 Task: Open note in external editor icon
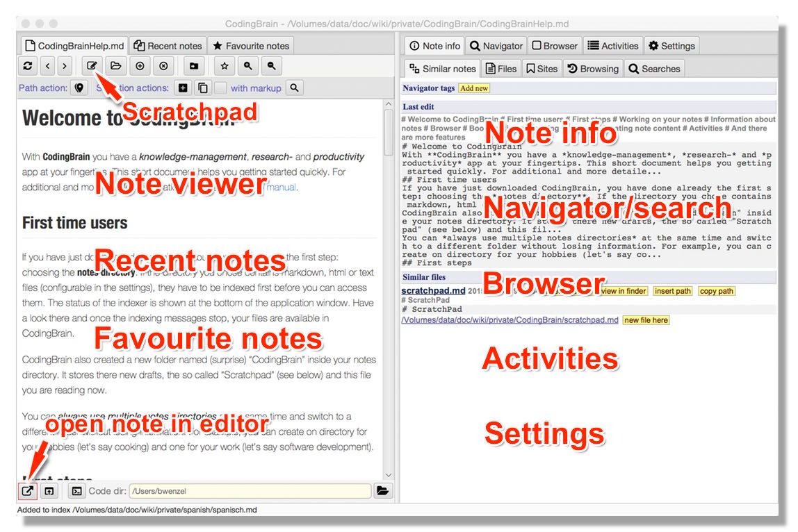pos(28,491)
